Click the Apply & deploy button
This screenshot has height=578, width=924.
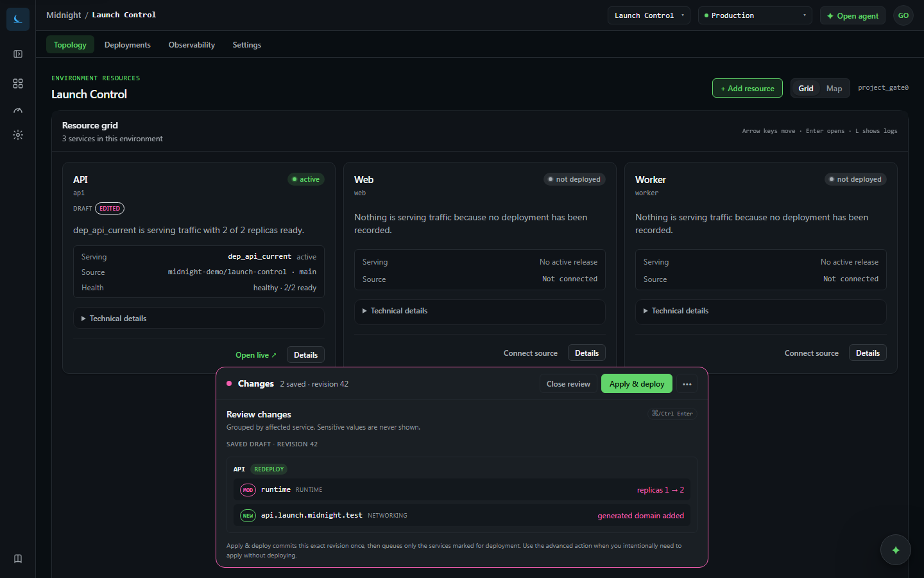click(637, 384)
